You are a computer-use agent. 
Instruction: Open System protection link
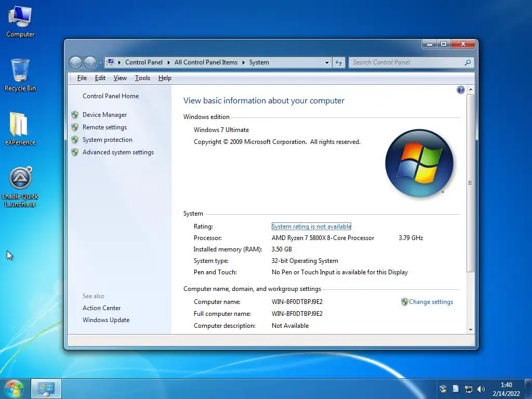click(107, 140)
